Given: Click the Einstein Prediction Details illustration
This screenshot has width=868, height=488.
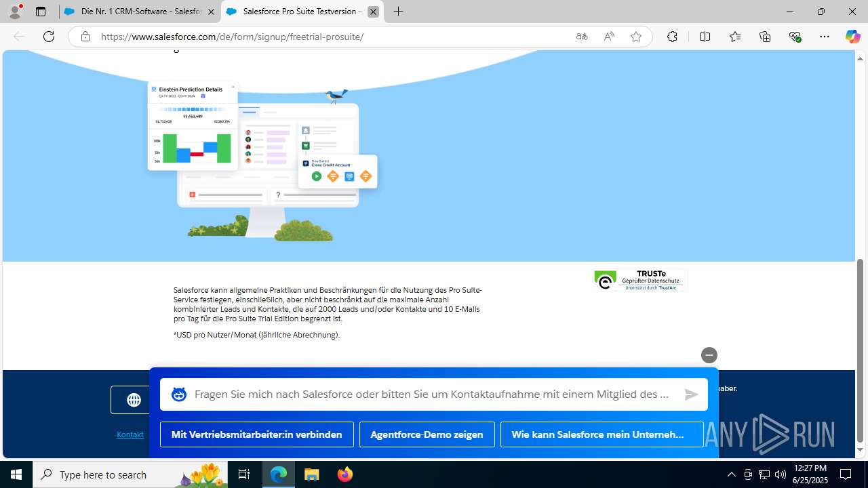Looking at the screenshot, I should click(193, 125).
